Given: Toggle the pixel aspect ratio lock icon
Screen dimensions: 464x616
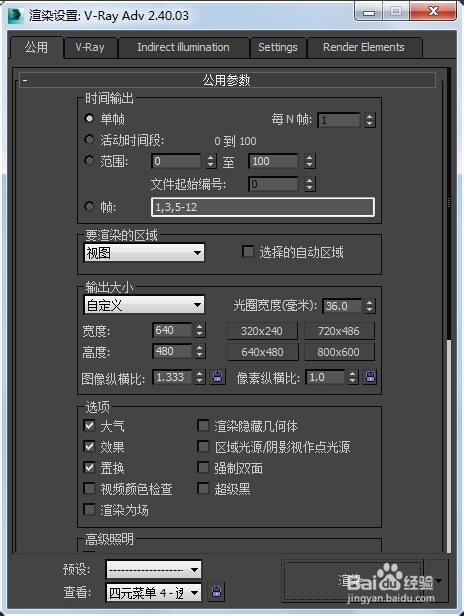Looking at the screenshot, I should [x=370, y=377].
